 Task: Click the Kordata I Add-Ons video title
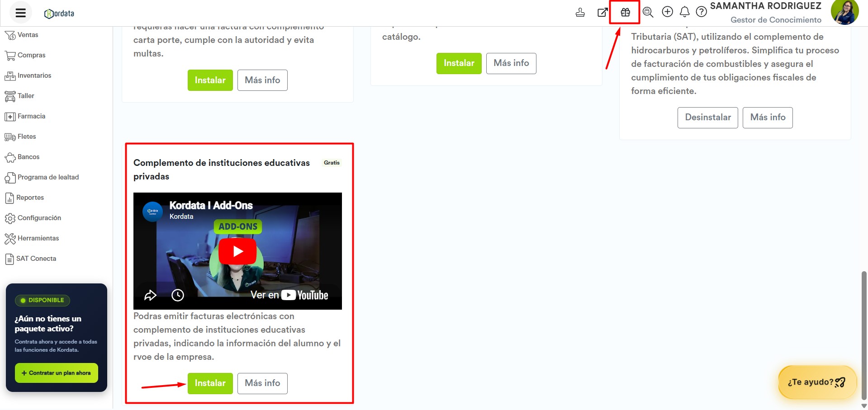211,205
